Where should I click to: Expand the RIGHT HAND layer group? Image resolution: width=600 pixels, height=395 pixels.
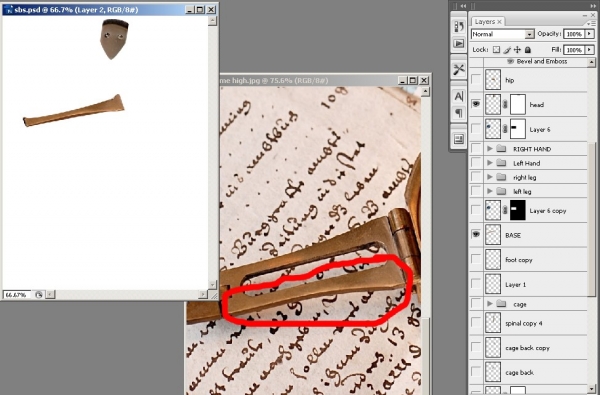click(490, 149)
